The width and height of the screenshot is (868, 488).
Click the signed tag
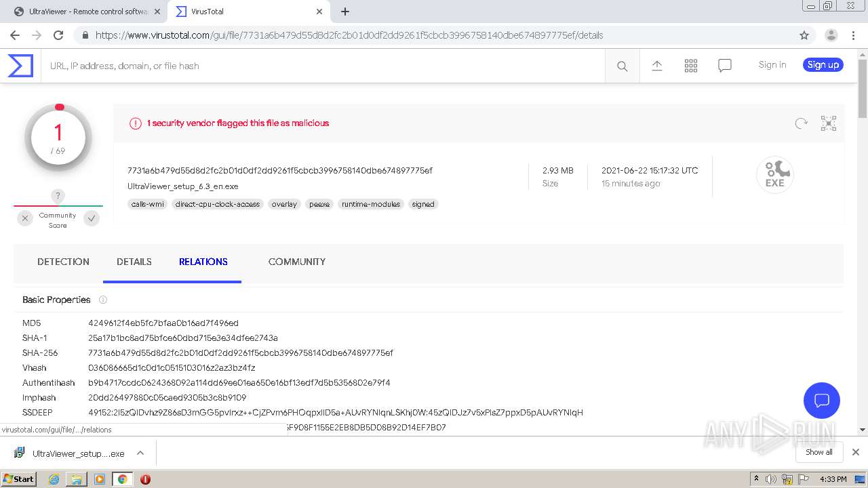click(423, 204)
